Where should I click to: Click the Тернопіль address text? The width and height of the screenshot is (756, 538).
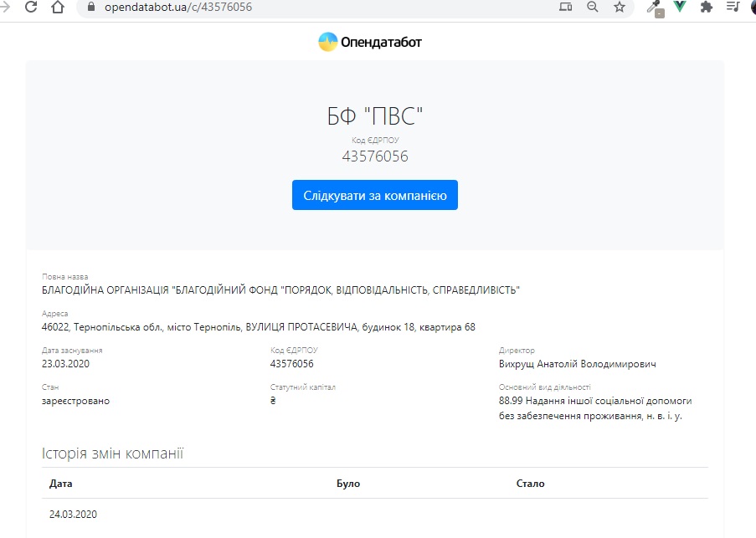click(x=258, y=327)
